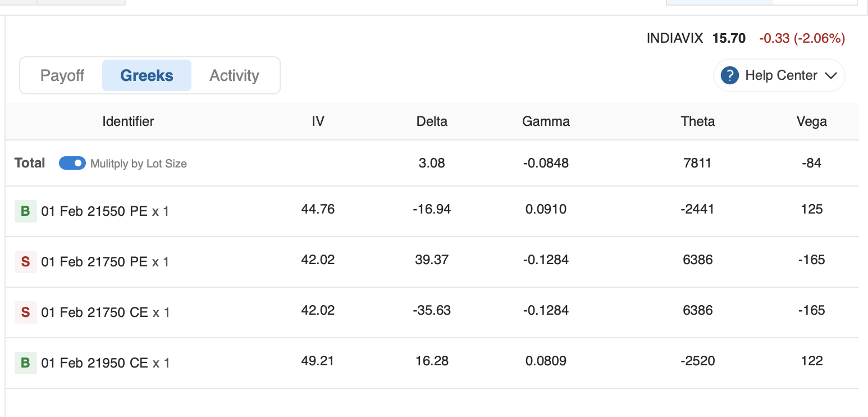
Task: Switch to the Payoff tab
Action: point(62,75)
